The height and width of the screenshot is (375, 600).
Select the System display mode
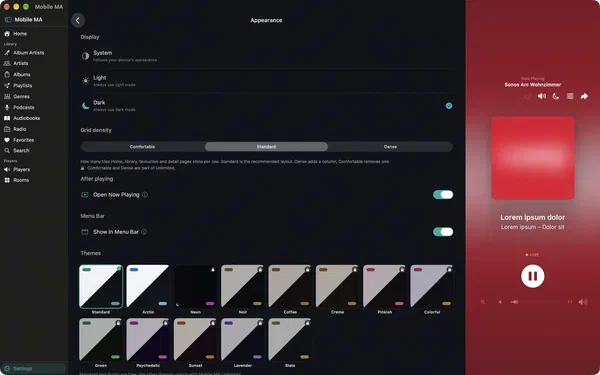point(267,56)
